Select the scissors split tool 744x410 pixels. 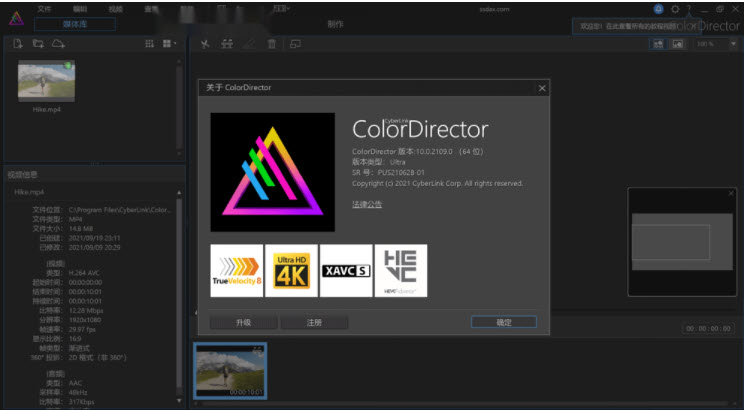205,44
